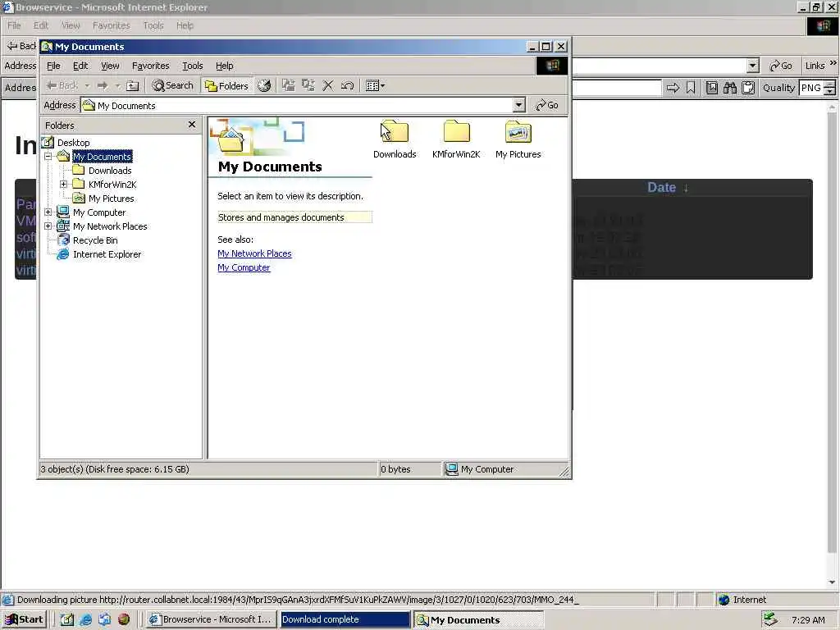The width and height of the screenshot is (840, 630).
Task: Click the History toolbar icon
Action: pos(264,85)
